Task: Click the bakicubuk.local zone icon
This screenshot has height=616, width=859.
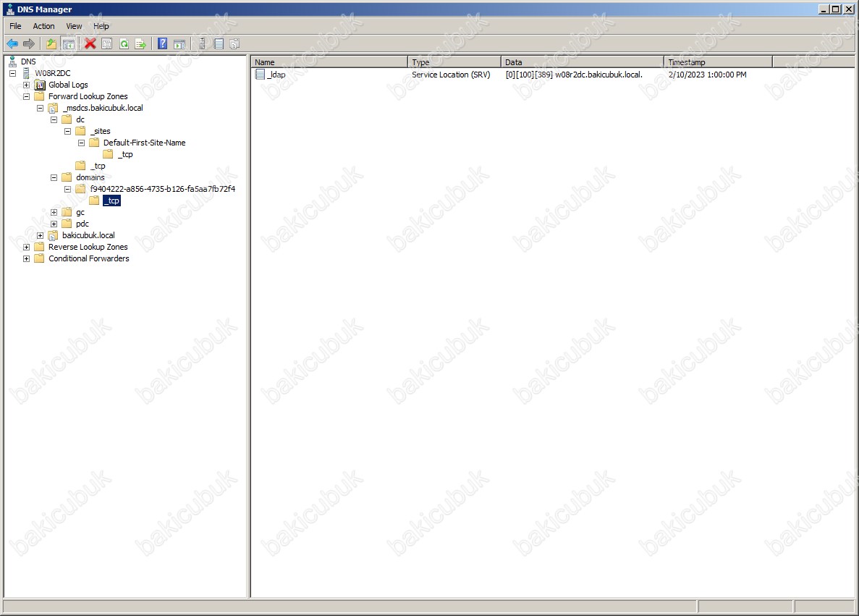Action: pyautogui.click(x=53, y=236)
